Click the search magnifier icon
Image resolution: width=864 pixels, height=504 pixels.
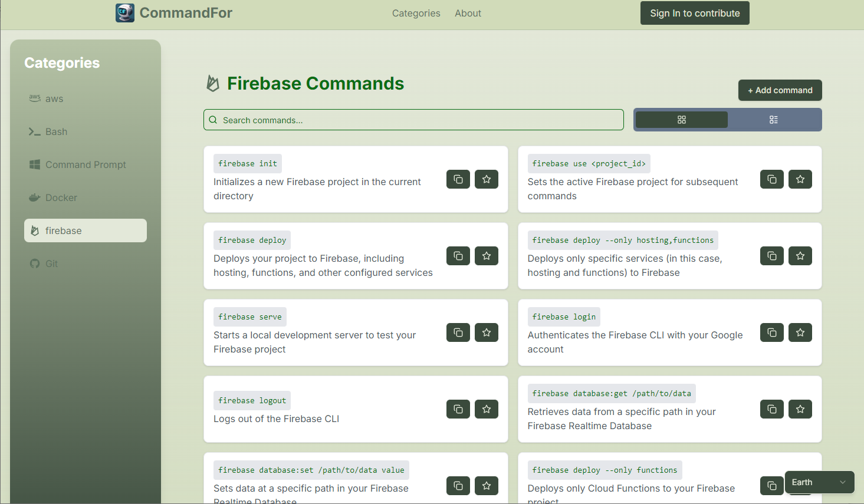click(213, 120)
